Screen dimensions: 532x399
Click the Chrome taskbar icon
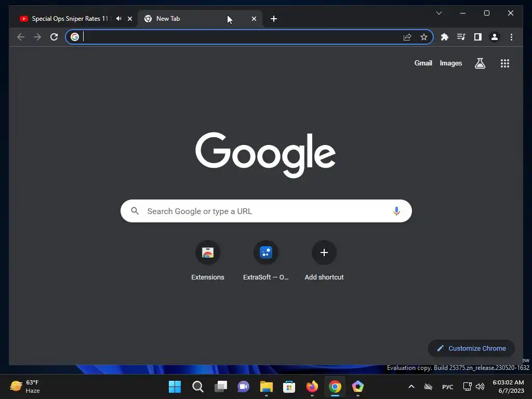pyautogui.click(x=335, y=387)
